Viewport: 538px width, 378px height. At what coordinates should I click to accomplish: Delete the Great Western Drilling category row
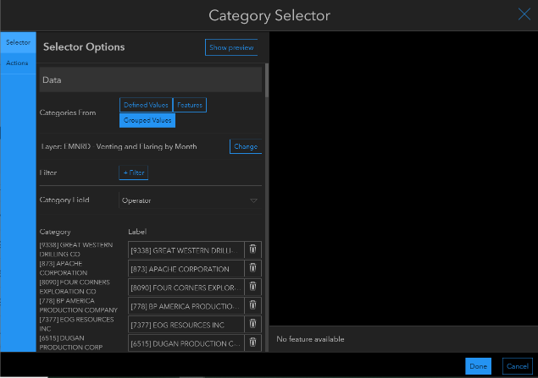[x=253, y=249]
